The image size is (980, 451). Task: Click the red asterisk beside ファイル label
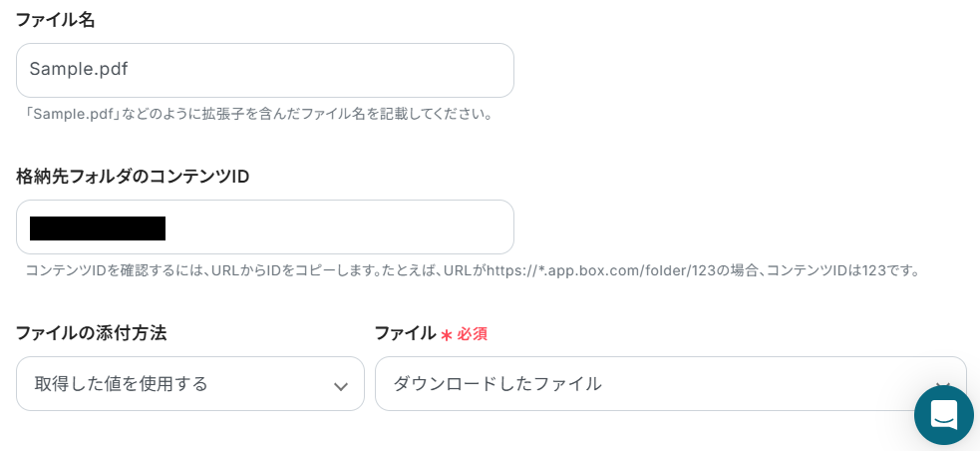tap(447, 335)
